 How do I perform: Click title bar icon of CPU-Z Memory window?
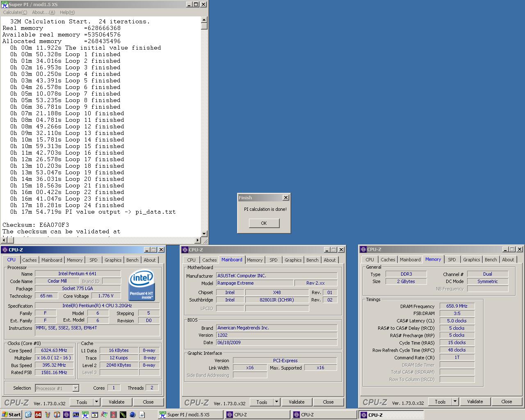[363, 249]
